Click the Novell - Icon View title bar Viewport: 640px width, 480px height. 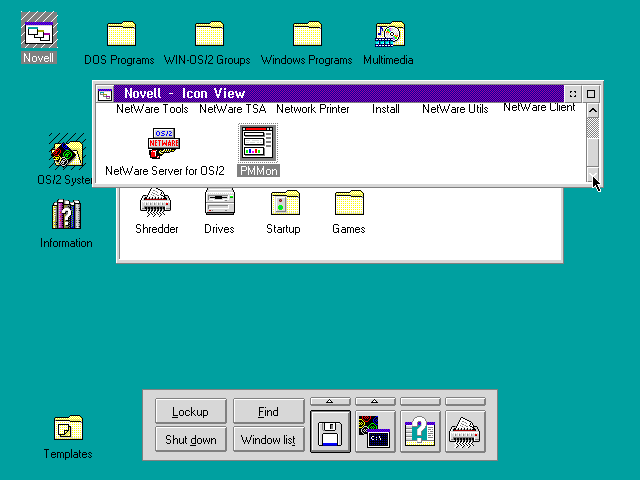(x=339, y=94)
